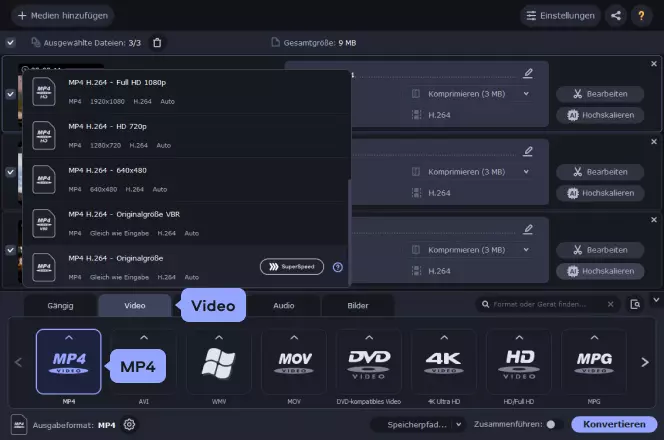Choose MP4 H.264 - Originalgröße VBR preset

click(x=186, y=224)
